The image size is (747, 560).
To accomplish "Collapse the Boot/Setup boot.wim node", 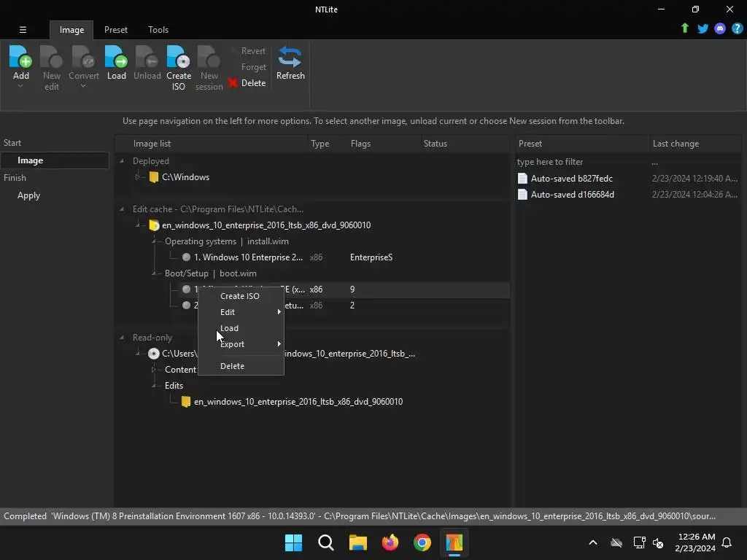I will [154, 273].
